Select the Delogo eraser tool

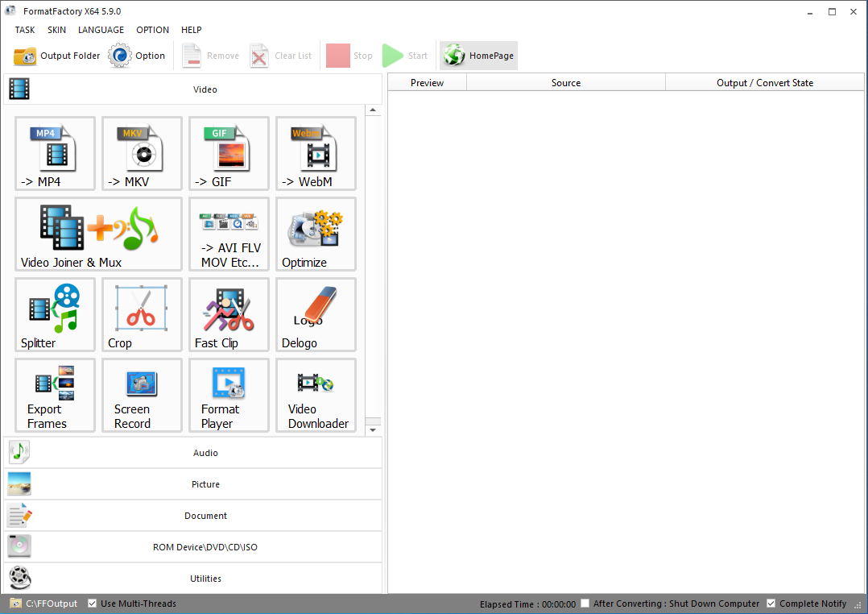[x=316, y=314]
